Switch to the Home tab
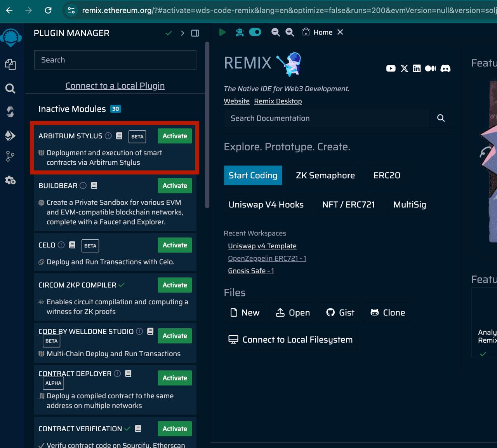 (x=317, y=32)
